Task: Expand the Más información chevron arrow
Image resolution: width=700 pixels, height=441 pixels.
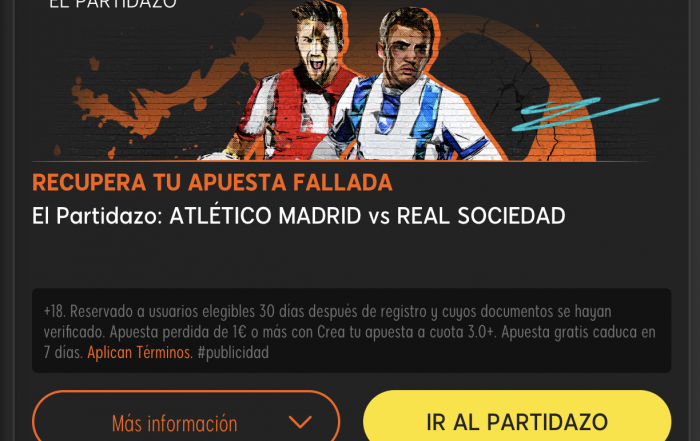Action: [300, 422]
